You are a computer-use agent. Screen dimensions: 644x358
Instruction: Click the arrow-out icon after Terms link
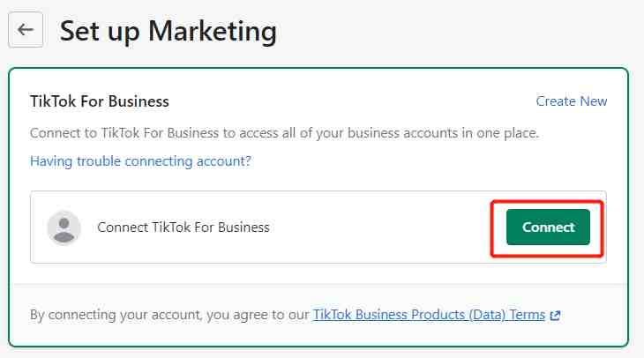click(x=555, y=316)
